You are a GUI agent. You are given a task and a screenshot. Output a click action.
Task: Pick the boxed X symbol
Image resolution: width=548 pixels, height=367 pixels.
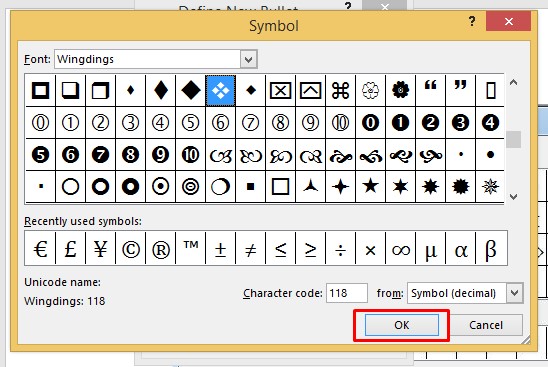tap(281, 91)
